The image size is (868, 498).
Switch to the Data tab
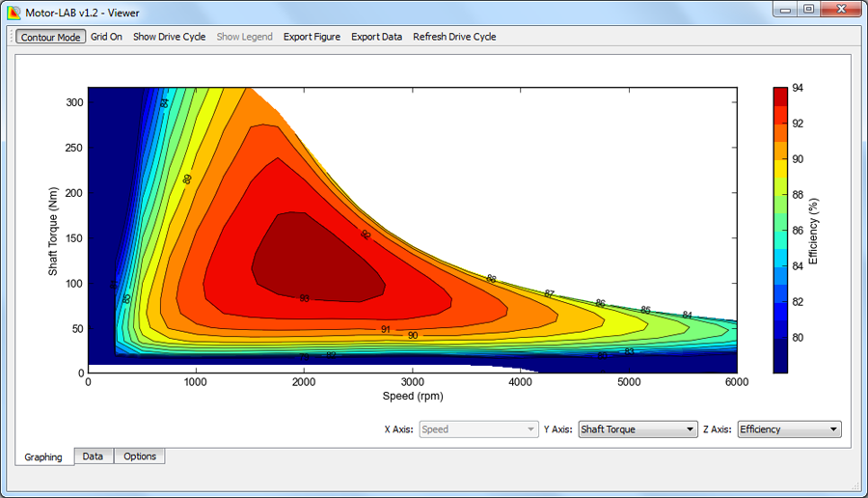click(x=93, y=456)
